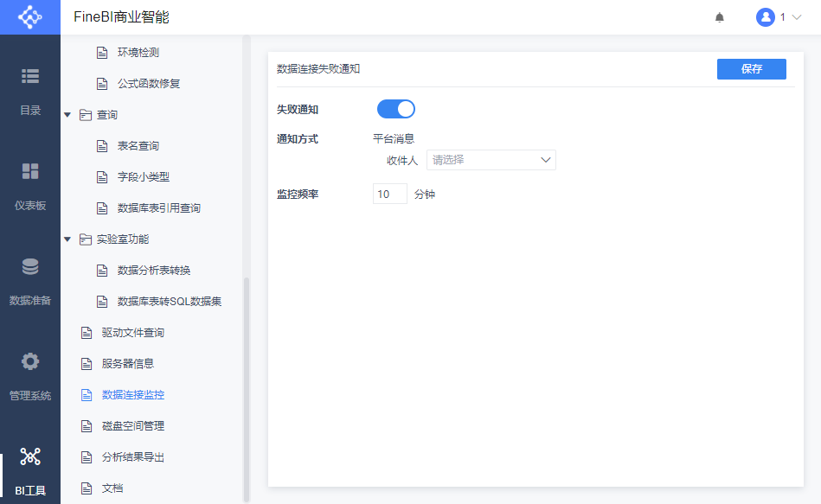Open the 管理系统 gear icon
Viewport: 821px width, 504px height.
(30, 361)
